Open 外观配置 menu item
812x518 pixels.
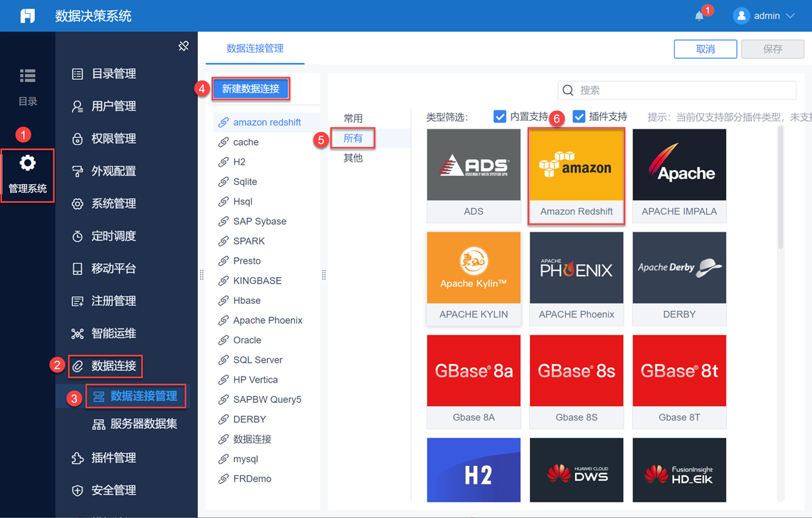point(114,171)
